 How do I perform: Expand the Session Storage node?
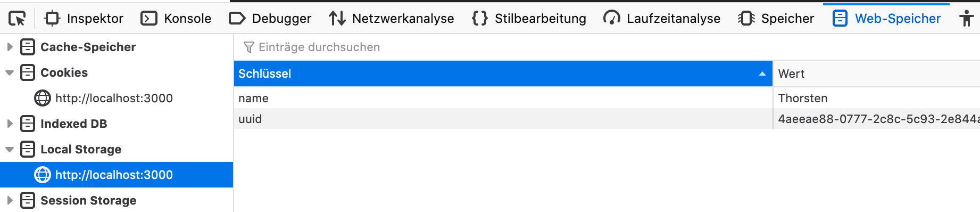pyautogui.click(x=10, y=200)
